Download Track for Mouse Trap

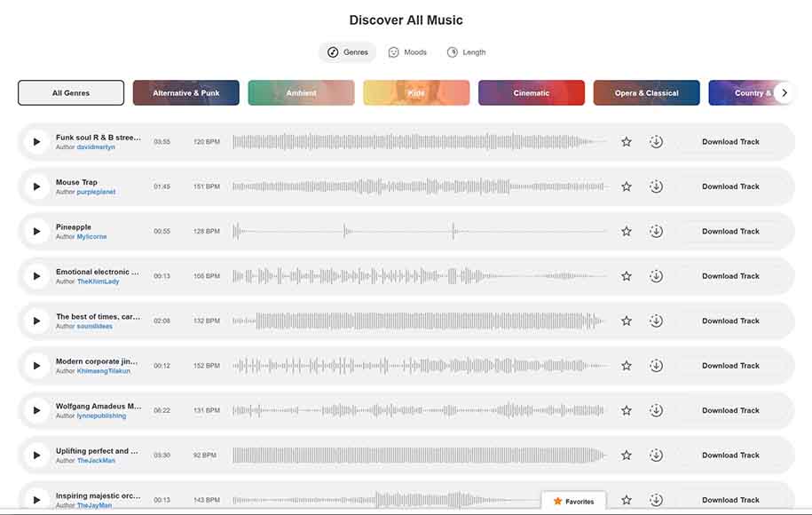(x=730, y=186)
